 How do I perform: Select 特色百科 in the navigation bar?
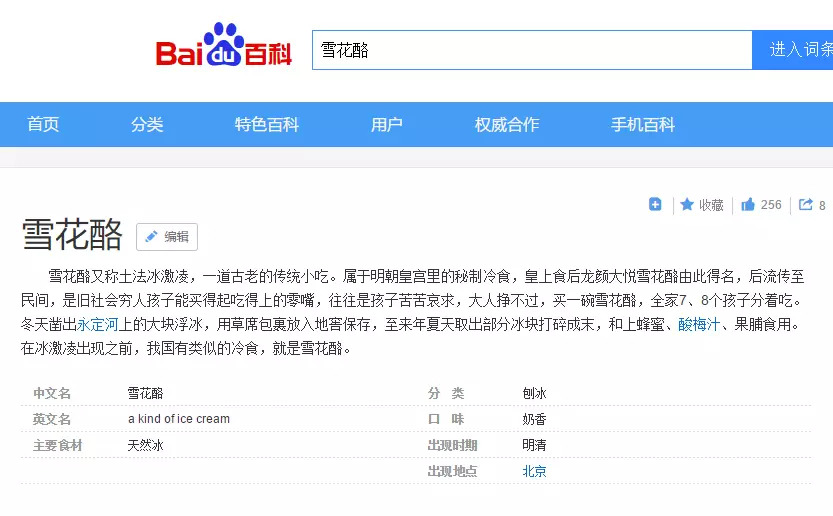click(267, 125)
